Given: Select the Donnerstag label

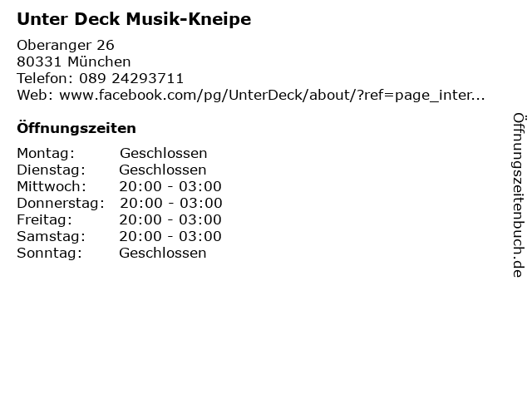Looking at the screenshot, I should [x=61, y=203].
